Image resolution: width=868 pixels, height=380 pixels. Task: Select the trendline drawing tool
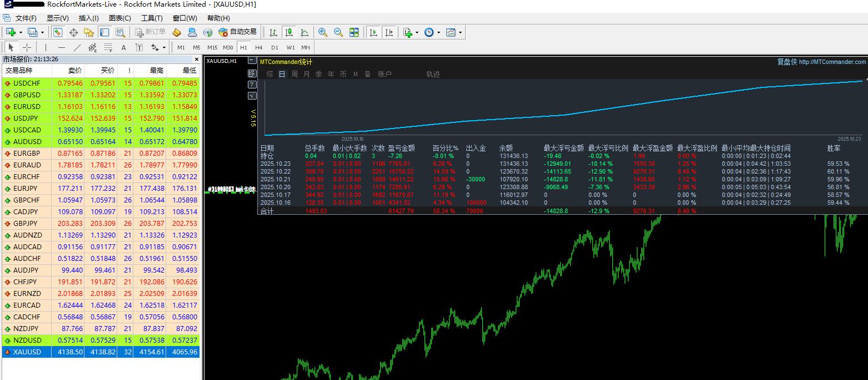(x=77, y=47)
